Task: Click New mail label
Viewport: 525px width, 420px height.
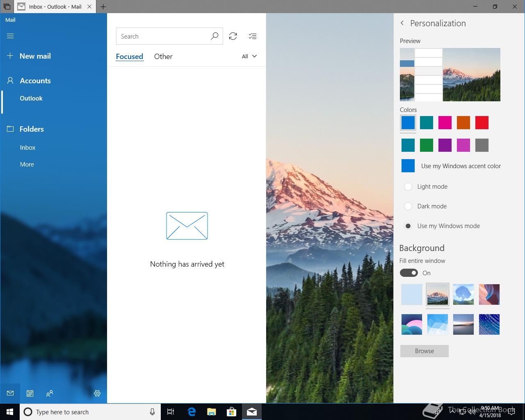Action: [35, 56]
